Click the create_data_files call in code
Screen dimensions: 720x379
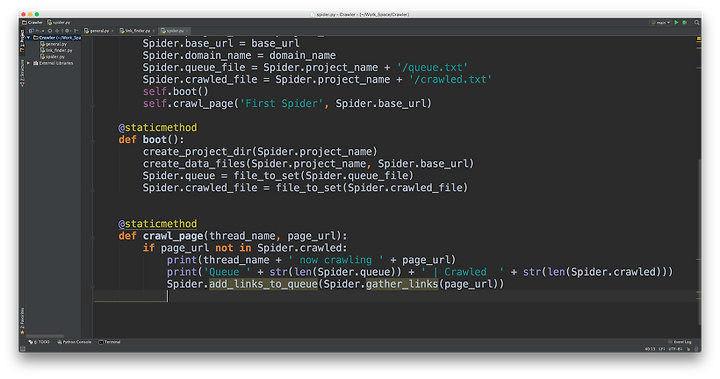point(194,164)
